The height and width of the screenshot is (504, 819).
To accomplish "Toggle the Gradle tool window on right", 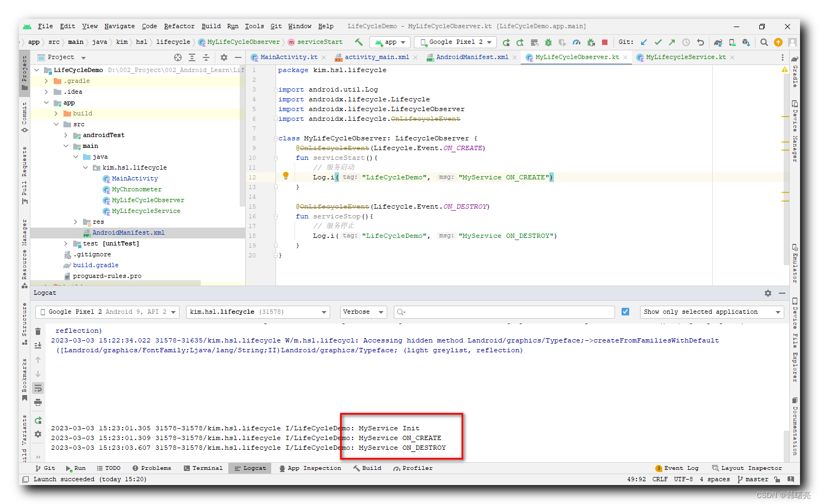I will click(795, 71).
